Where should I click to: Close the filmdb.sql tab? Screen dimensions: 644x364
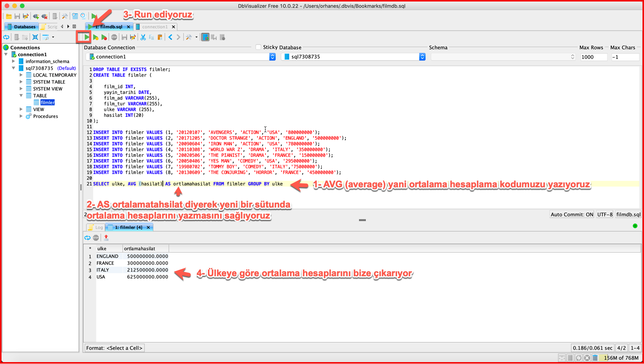click(129, 27)
